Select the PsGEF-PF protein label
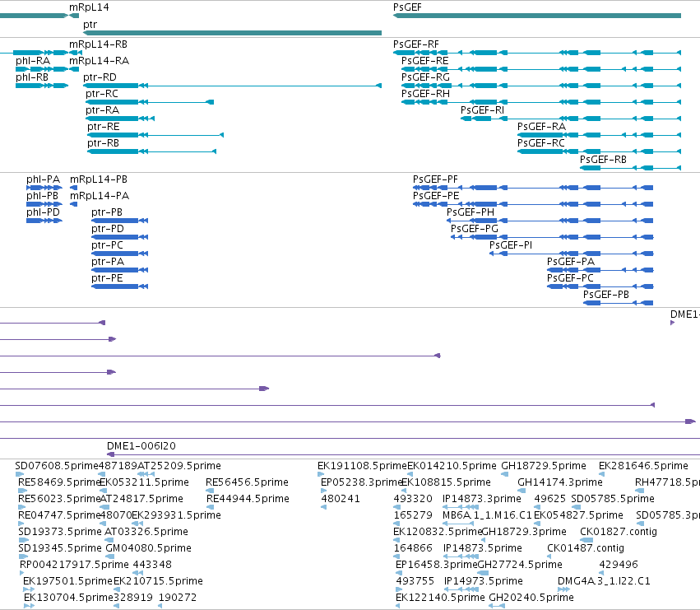This screenshot has height=610, width=700. click(435, 179)
